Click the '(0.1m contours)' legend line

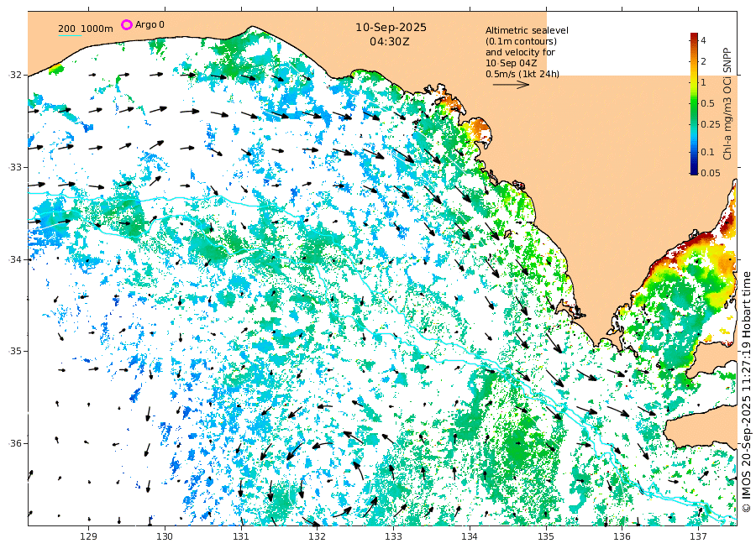(521, 41)
